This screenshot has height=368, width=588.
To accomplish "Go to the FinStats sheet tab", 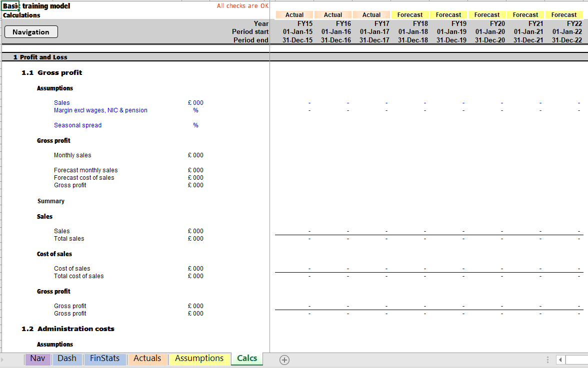I will tap(104, 359).
